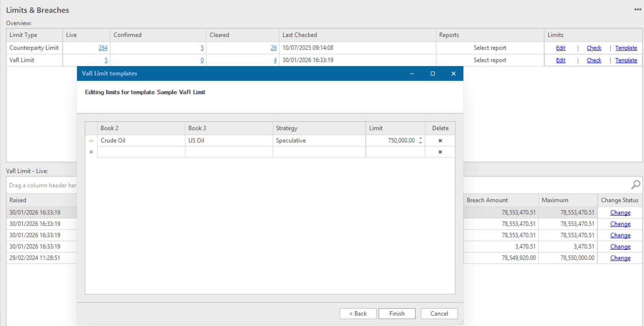Edit the Counterparty Limit limits
Image resolution: width=644 pixels, height=326 pixels.
click(x=560, y=48)
